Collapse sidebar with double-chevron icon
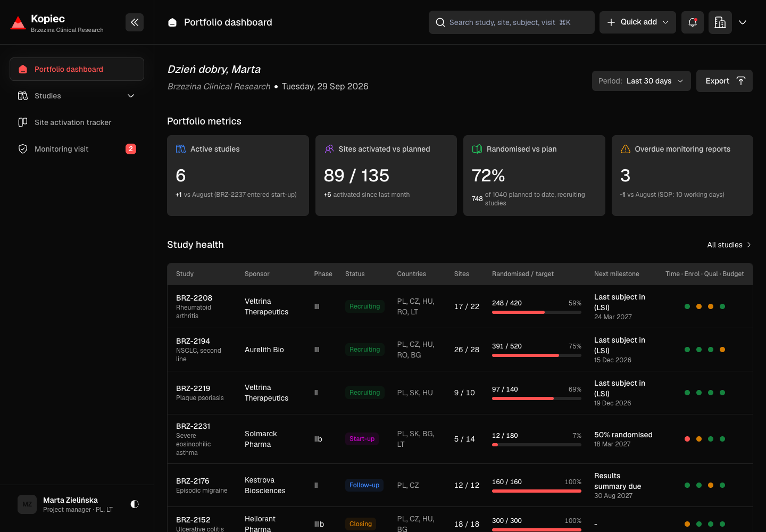 coord(135,22)
